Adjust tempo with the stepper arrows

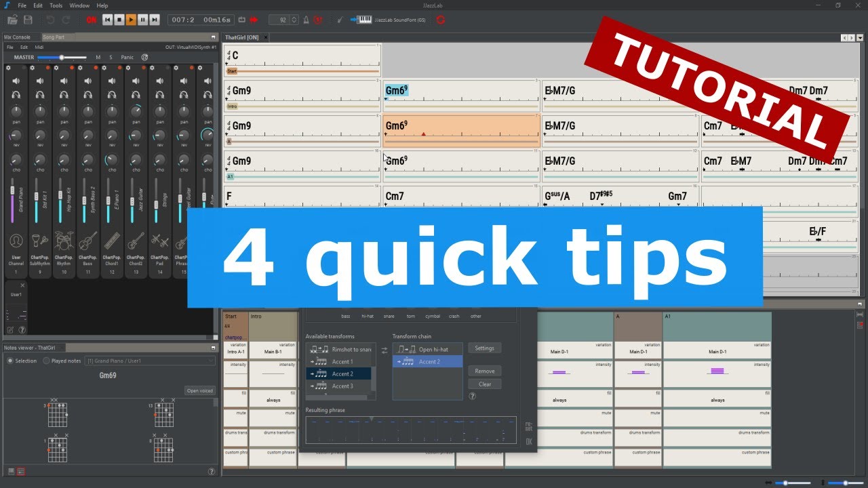(x=295, y=20)
